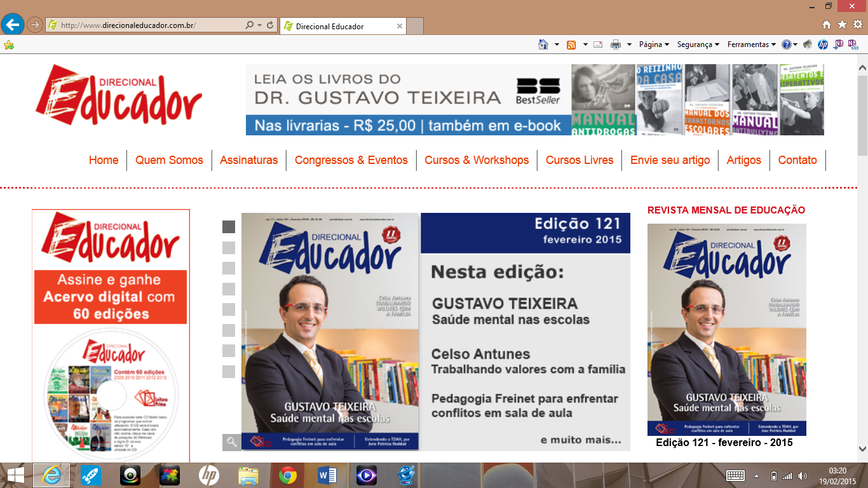The height and width of the screenshot is (488, 868).
Task: Click the blue HP logo toolbar icon
Action: (824, 44)
